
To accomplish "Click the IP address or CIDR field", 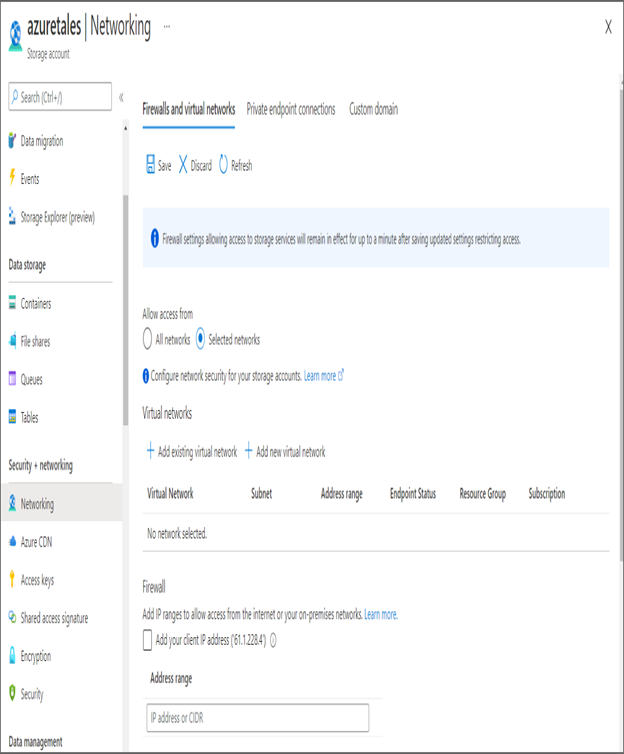I will pyautogui.click(x=258, y=718).
